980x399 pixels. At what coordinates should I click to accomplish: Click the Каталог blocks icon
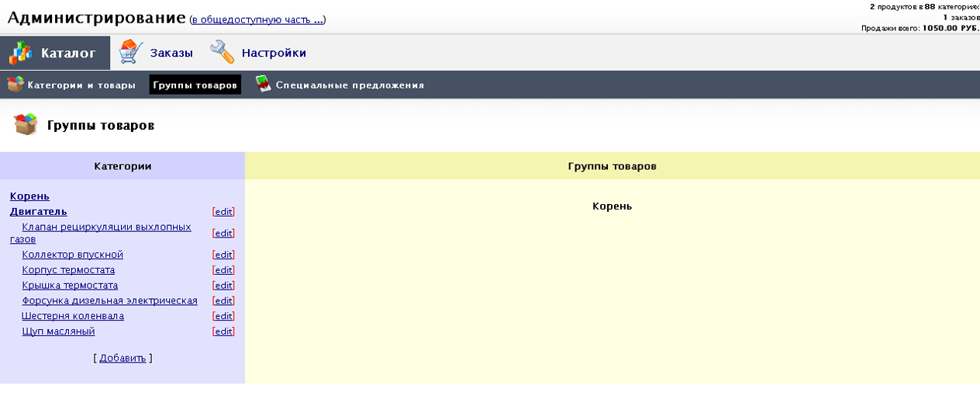point(21,53)
